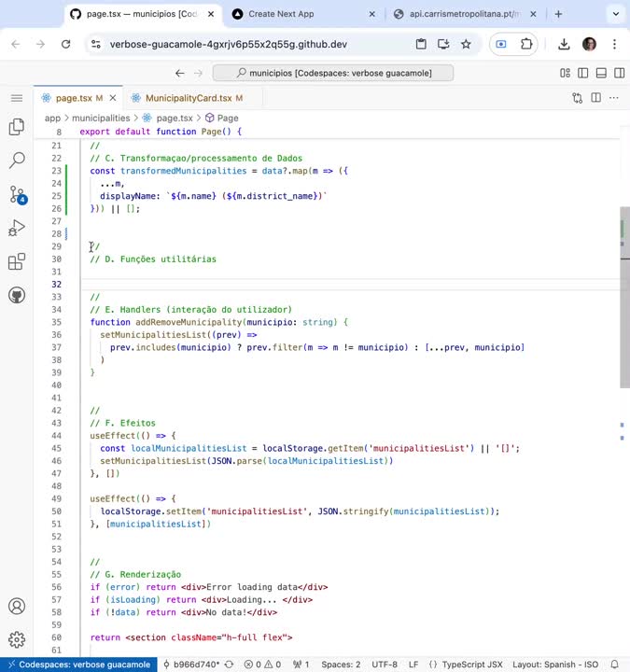
Task: Open Problems from errors and warnings count
Action: tap(262, 665)
